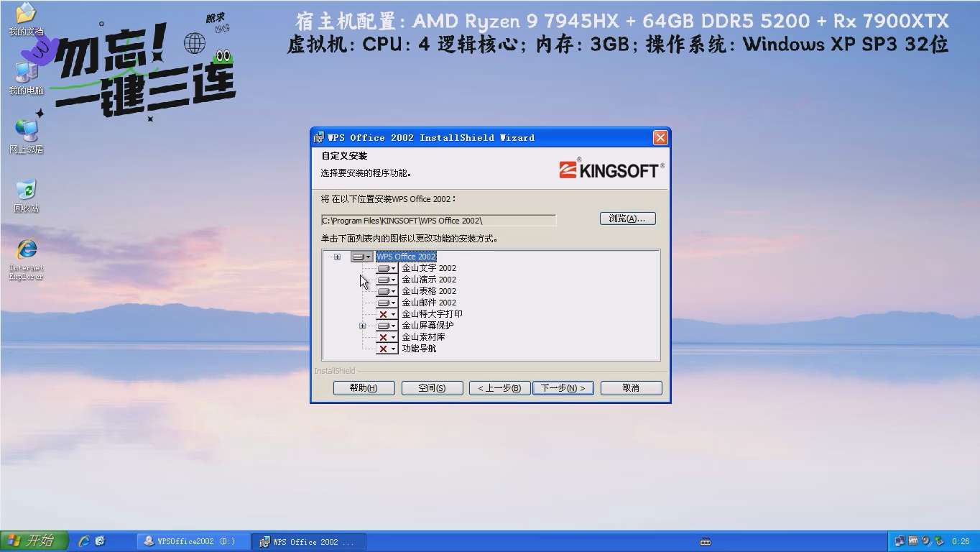The height and width of the screenshot is (552, 980).
Task: Click the Safely Remove Hardware tray icon
Action: 938,541
